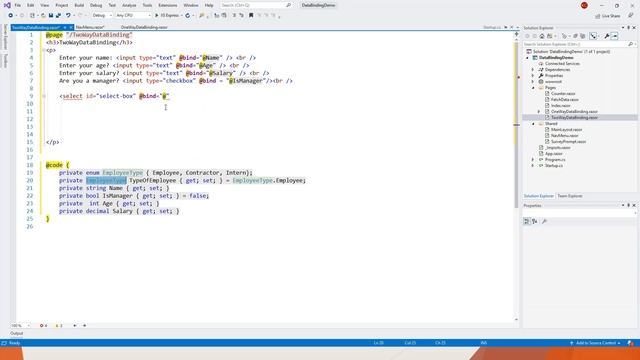Expand OneWayDataBinding.razor in Solution Explorer
Image resolution: width=640 pixels, height=360 pixels.
pos(539,112)
